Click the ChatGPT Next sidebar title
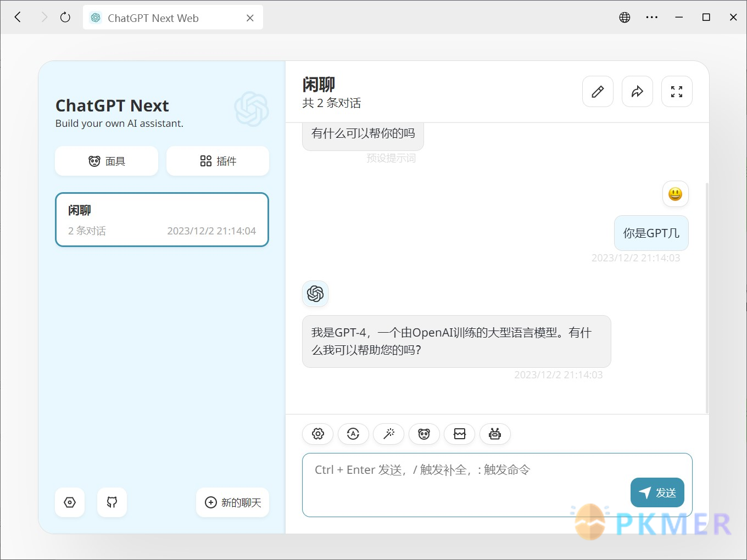Screen dimensions: 747x560 112,105
